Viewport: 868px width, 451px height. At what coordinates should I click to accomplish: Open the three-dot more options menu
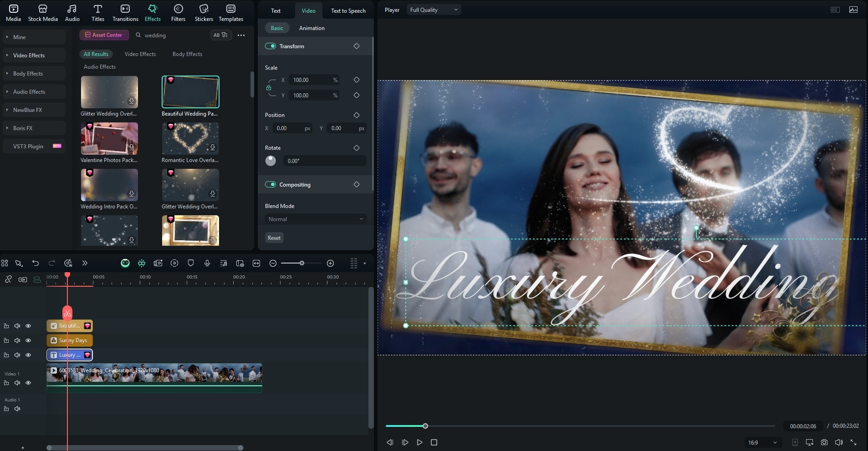[x=241, y=35]
